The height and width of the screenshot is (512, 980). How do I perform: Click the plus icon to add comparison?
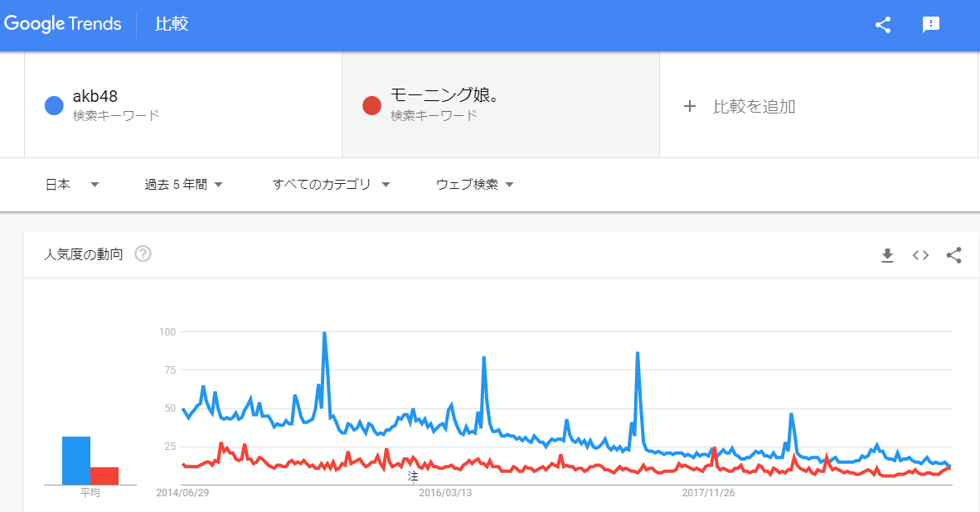[x=689, y=106]
